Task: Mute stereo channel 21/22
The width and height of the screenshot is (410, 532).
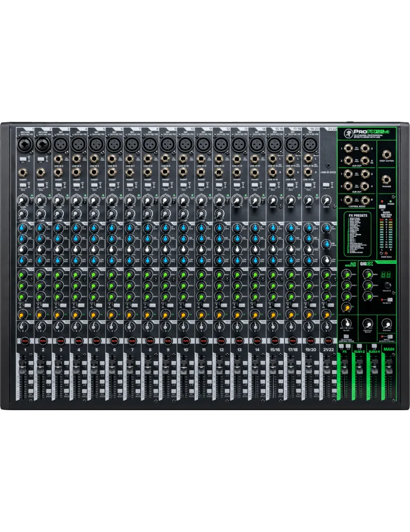Action: tap(328, 340)
